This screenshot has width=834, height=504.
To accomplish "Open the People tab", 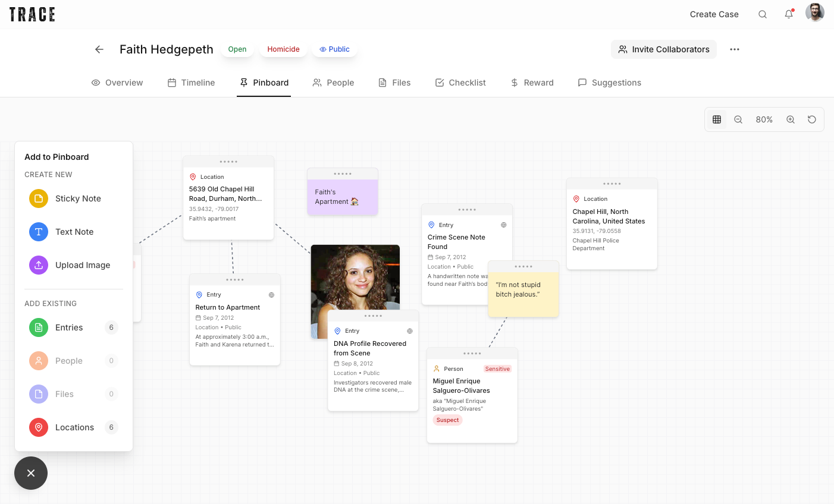I will click(333, 83).
